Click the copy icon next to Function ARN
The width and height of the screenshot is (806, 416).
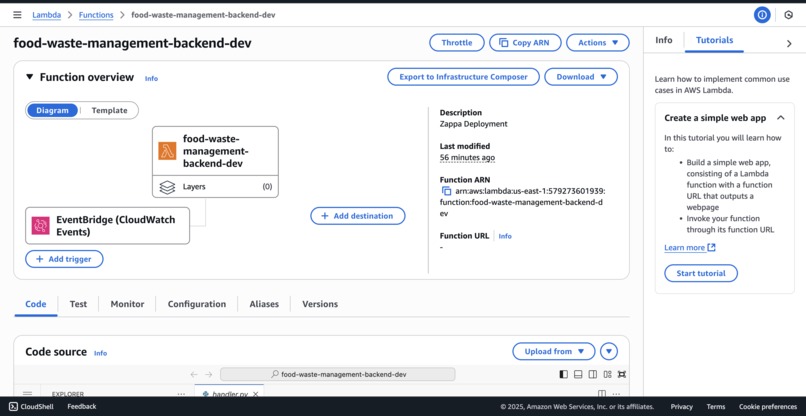coord(446,191)
